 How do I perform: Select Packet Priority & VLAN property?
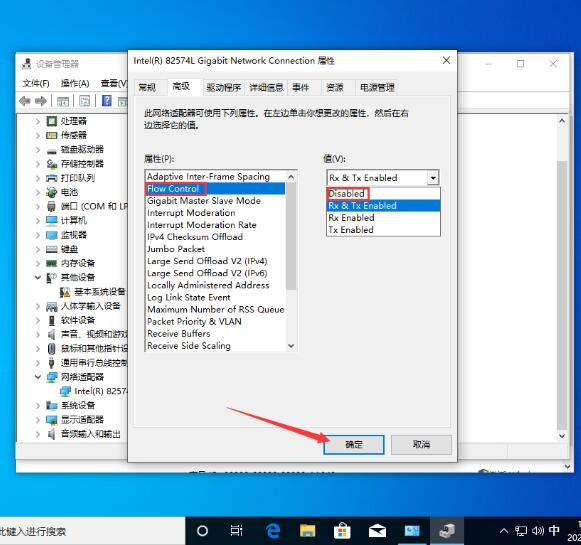[x=215, y=322]
